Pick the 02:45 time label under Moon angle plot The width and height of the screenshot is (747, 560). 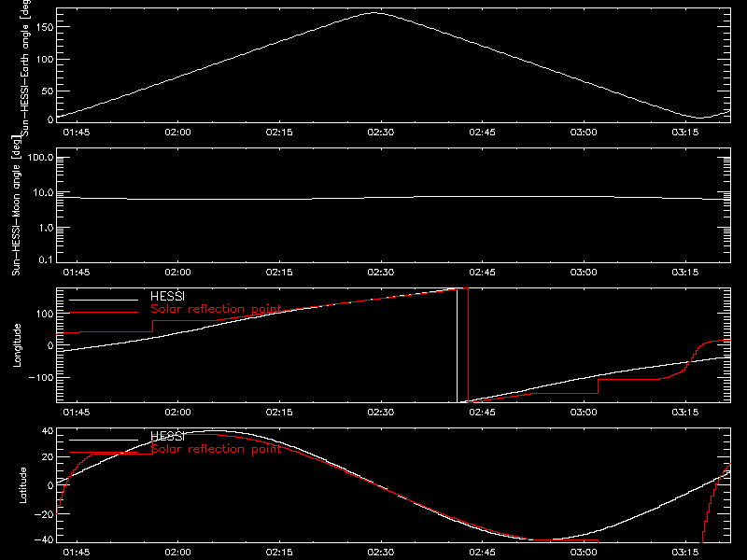click(x=482, y=273)
